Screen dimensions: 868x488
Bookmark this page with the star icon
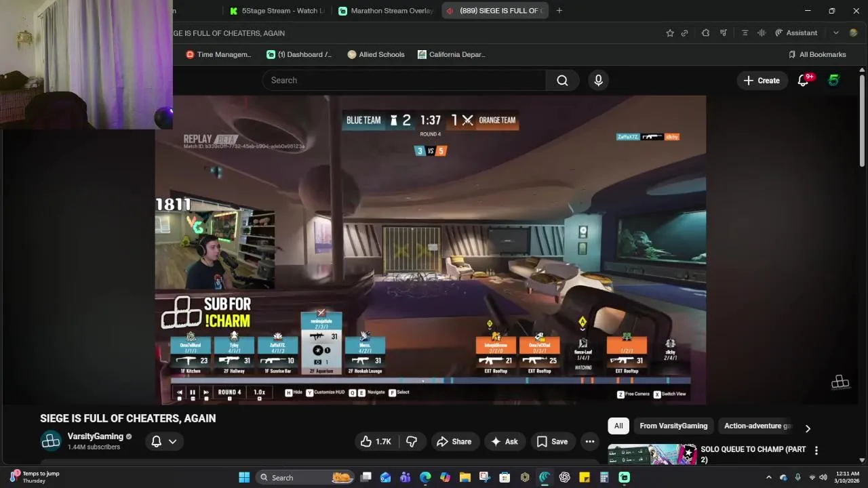coord(670,33)
